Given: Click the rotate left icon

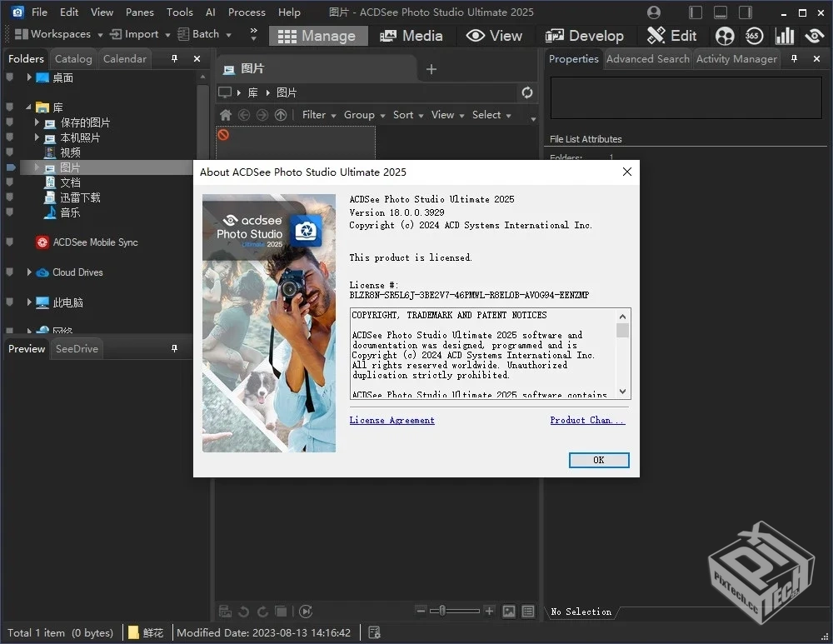Looking at the screenshot, I should pos(244,611).
